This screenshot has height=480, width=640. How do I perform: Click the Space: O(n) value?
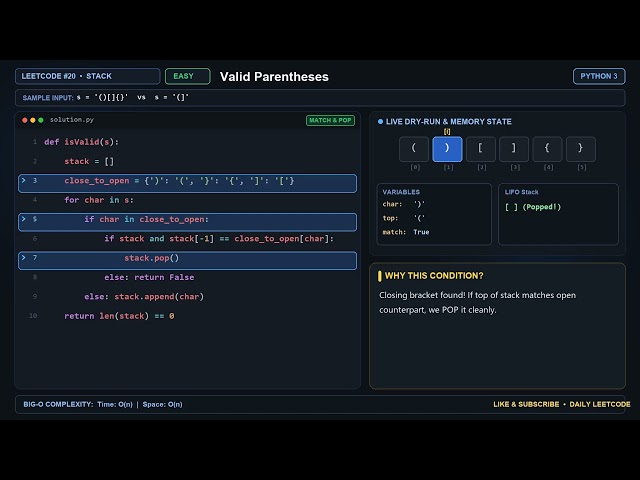click(162, 404)
